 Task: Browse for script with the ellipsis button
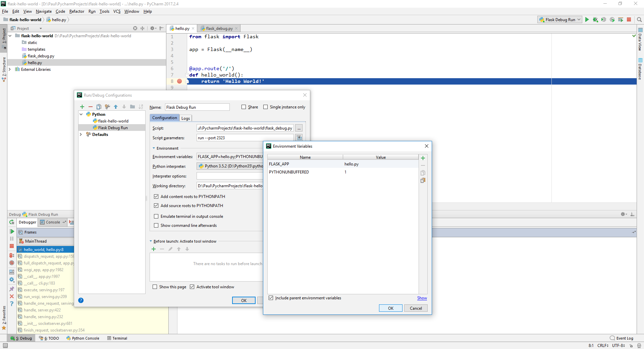[299, 128]
